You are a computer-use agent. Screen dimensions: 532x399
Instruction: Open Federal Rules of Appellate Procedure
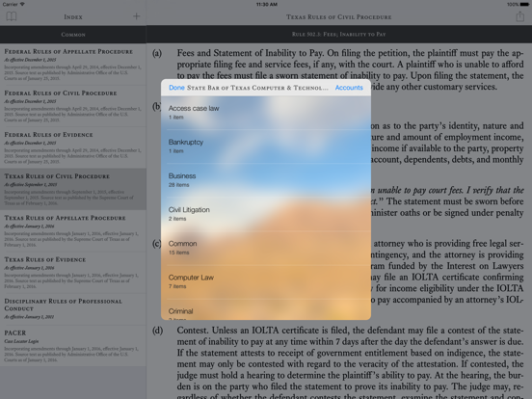[73, 65]
